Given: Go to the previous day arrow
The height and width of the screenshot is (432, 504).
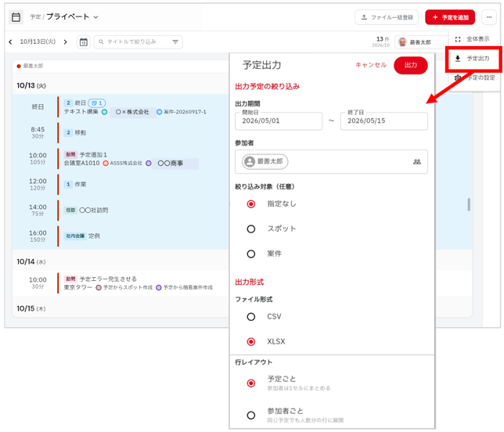Looking at the screenshot, I should click(x=11, y=41).
